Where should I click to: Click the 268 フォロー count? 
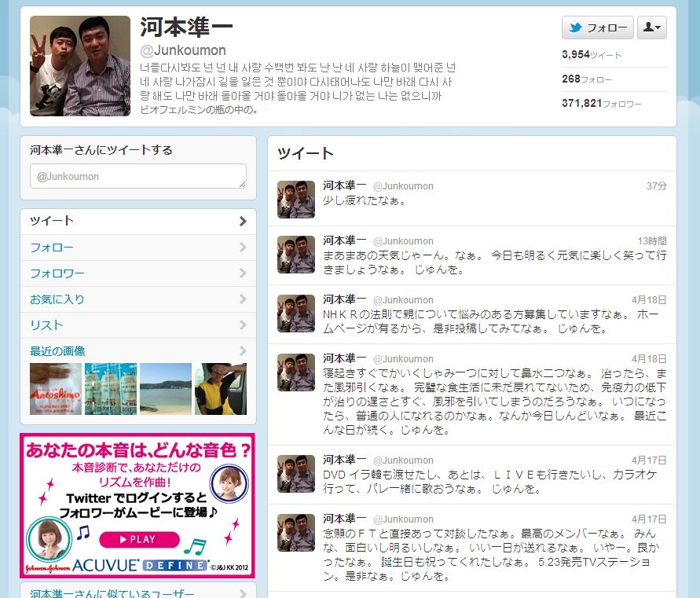(x=587, y=79)
